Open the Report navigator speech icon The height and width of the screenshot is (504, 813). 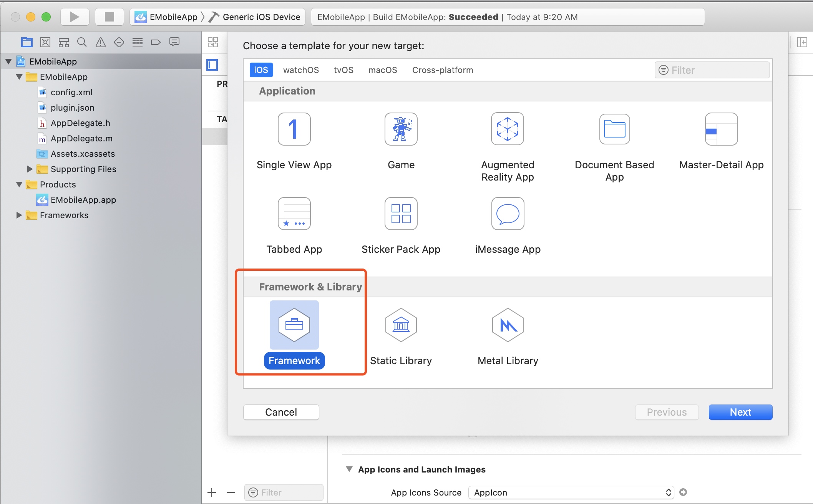click(x=174, y=42)
